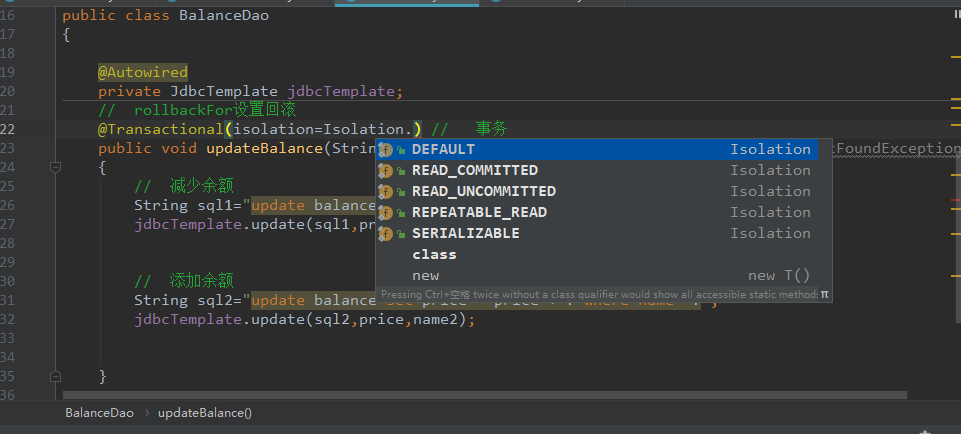
Task: Click the 'String sql2=' declaration
Action: (x=188, y=300)
